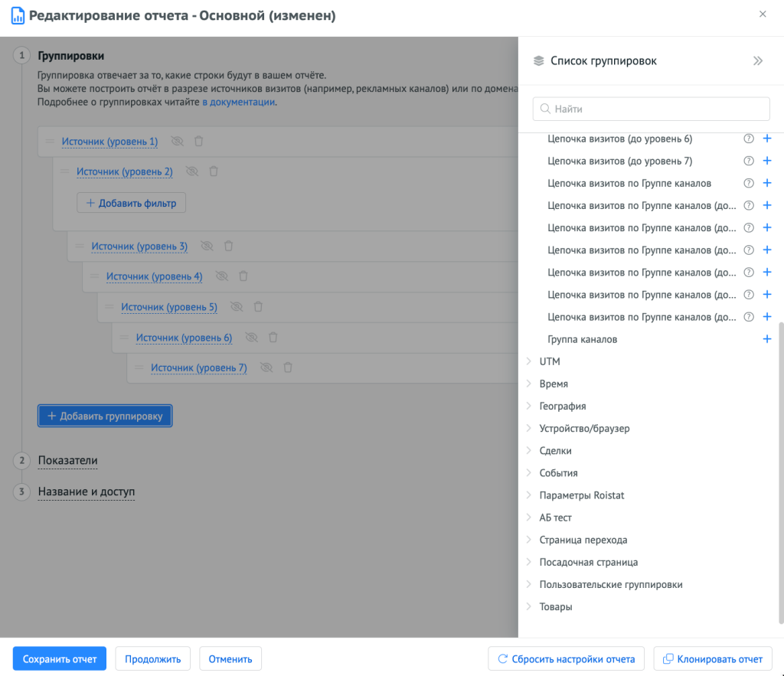Expand the АБ тест category

pos(528,518)
